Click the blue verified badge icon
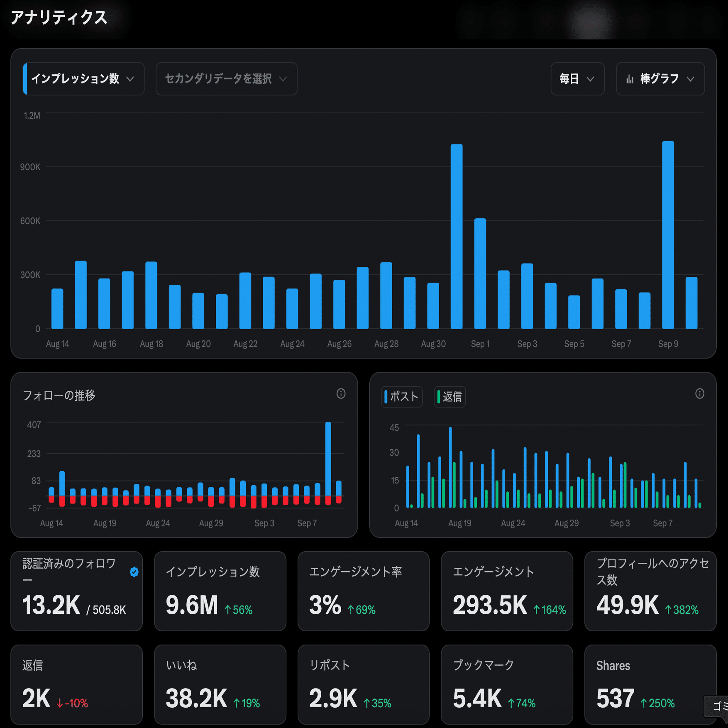The width and height of the screenshot is (728, 728). tap(134, 572)
